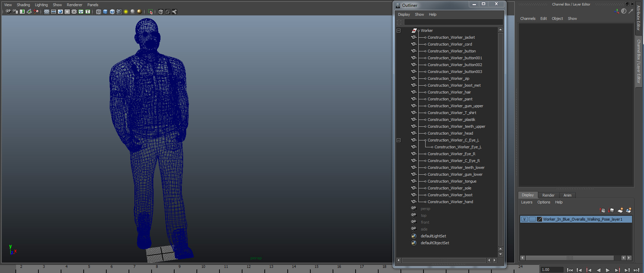This screenshot has width=644, height=273.
Task: Toggle X-Ray Active Components icon
Action: tap(167, 12)
